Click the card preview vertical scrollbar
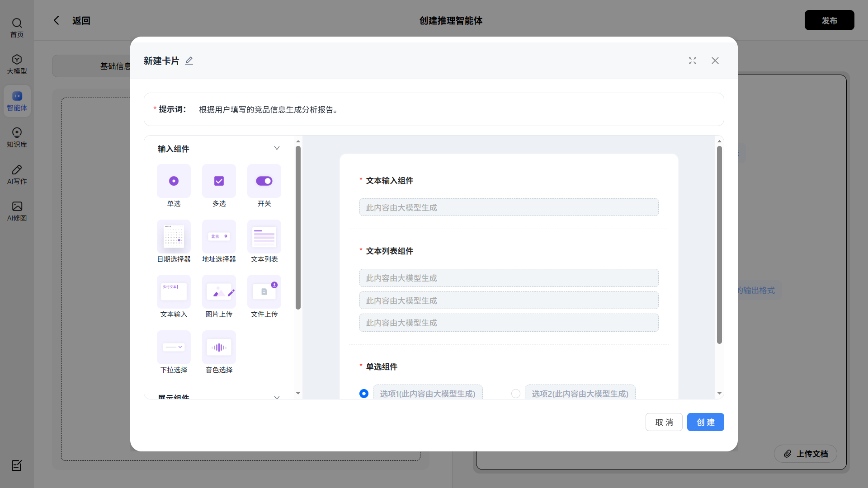The width and height of the screenshot is (868, 488). (x=719, y=244)
